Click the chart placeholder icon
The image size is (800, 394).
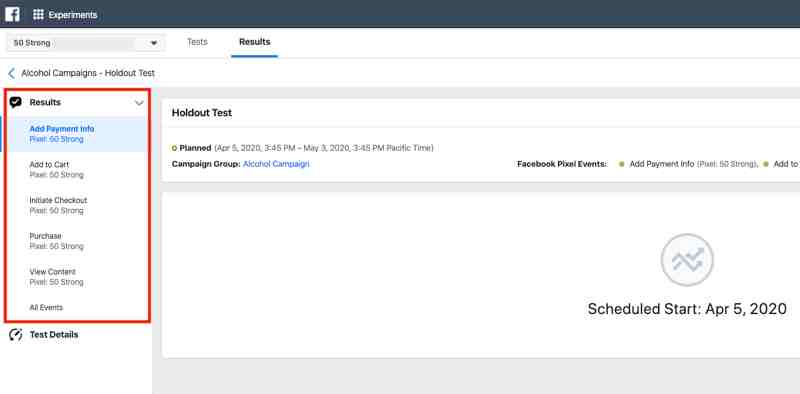coord(687,260)
